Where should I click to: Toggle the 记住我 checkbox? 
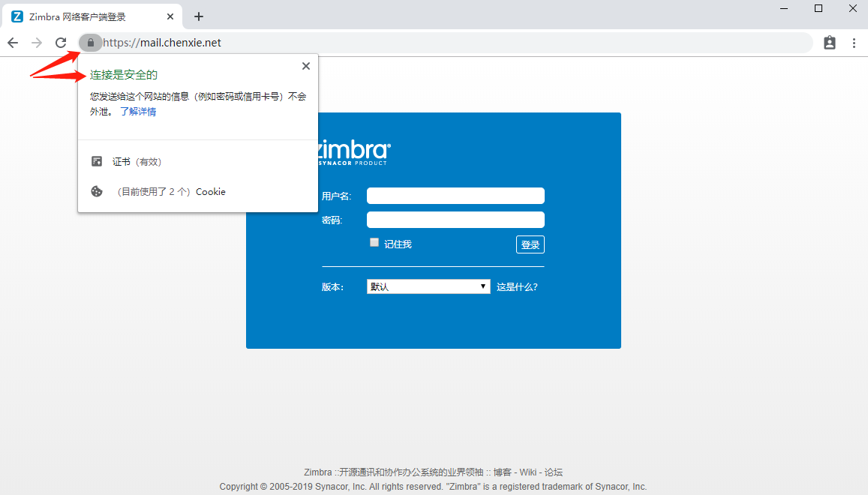374,242
